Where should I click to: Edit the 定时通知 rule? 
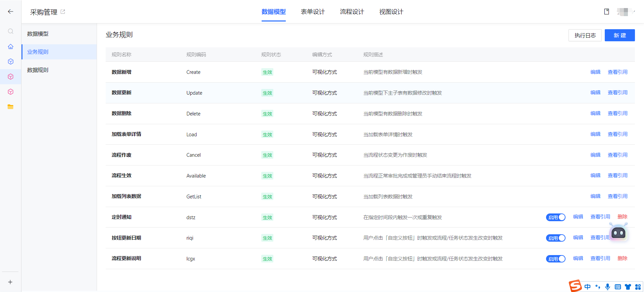[578, 216]
